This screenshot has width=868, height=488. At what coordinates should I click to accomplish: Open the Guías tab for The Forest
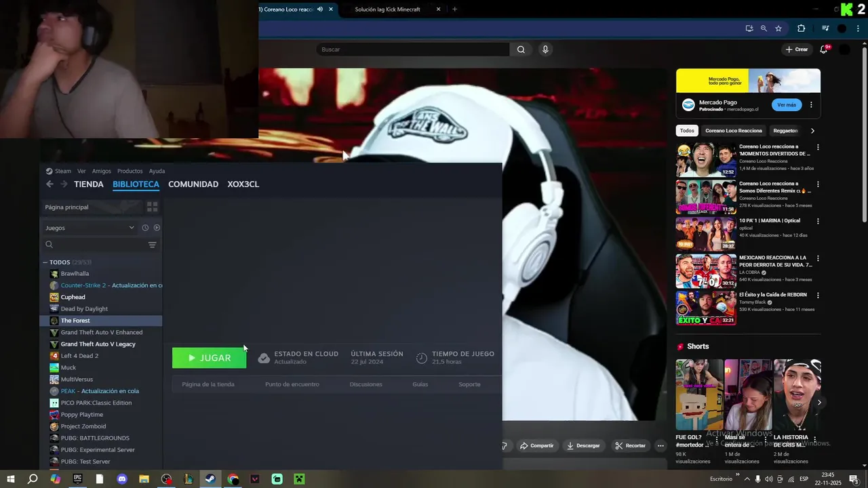pos(420,384)
